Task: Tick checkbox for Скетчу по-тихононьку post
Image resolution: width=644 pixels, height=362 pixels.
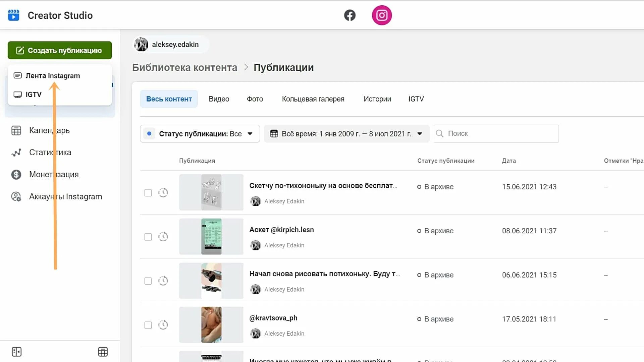Action: click(x=148, y=193)
